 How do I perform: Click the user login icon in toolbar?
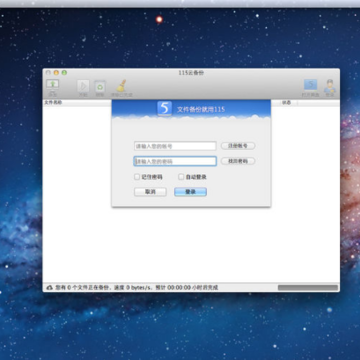[330, 86]
